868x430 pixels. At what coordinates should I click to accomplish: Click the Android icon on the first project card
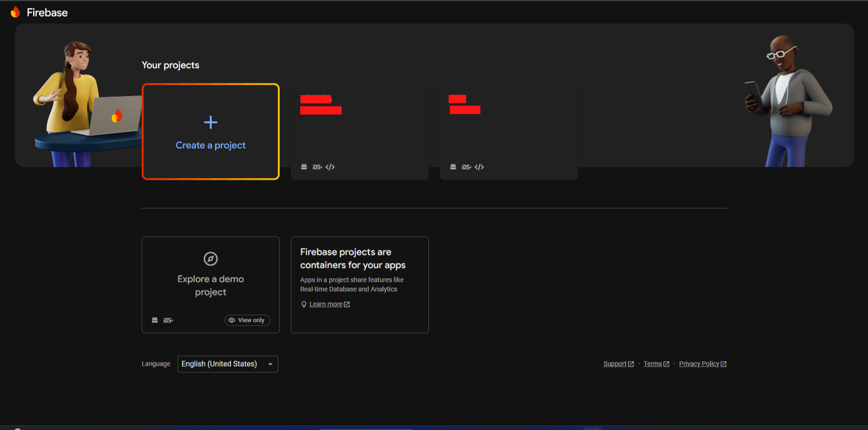[x=304, y=167]
